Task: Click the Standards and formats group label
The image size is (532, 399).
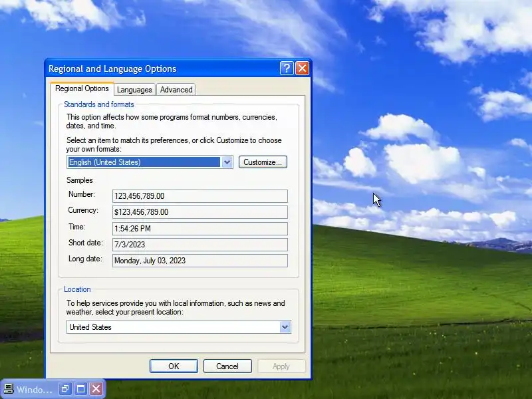Action: tap(98, 104)
